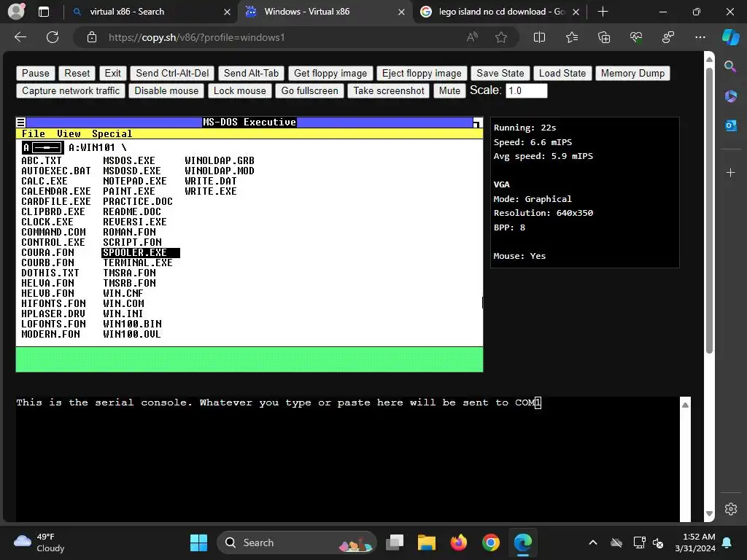Reset the emulator
Screen dimensions: 747x560
[x=77, y=74]
